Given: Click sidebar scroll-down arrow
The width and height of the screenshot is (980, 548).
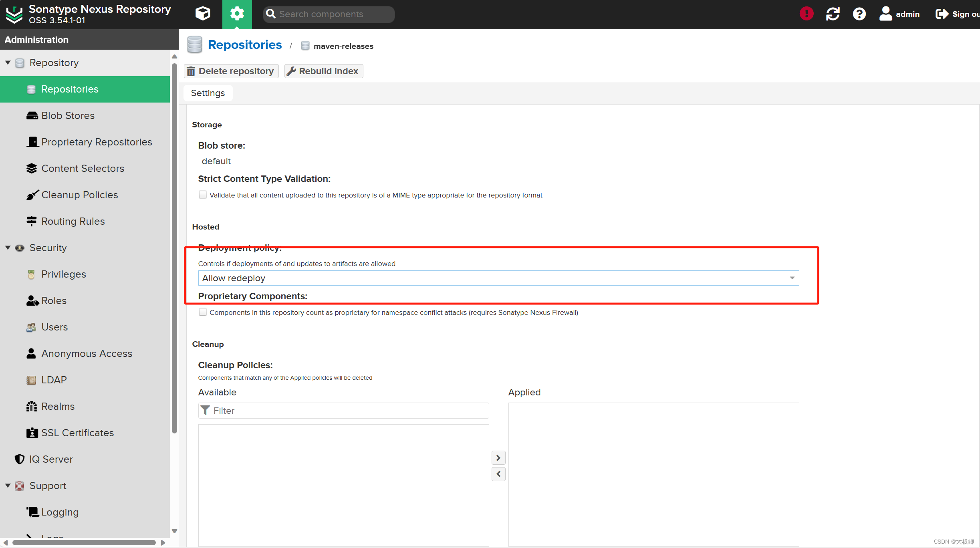Looking at the screenshot, I should 174,531.
